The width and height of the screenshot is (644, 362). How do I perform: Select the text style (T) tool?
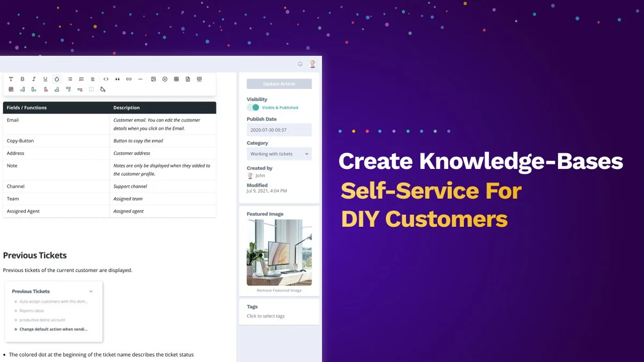pyautogui.click(x=11, y=79)
